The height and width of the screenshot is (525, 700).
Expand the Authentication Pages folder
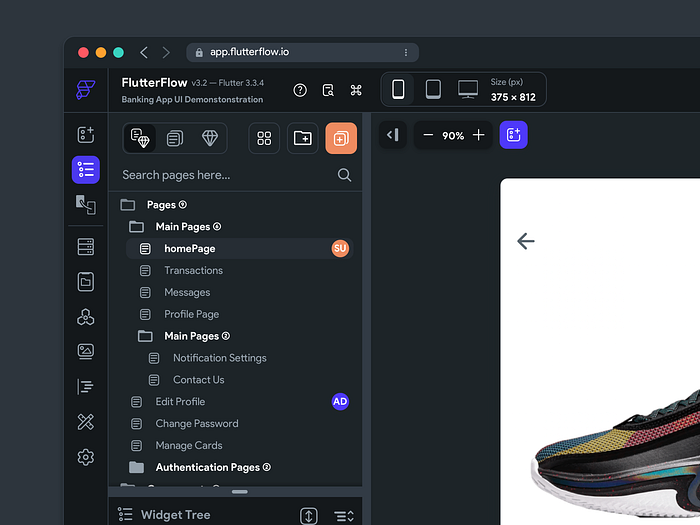click(x=136, y=467)
